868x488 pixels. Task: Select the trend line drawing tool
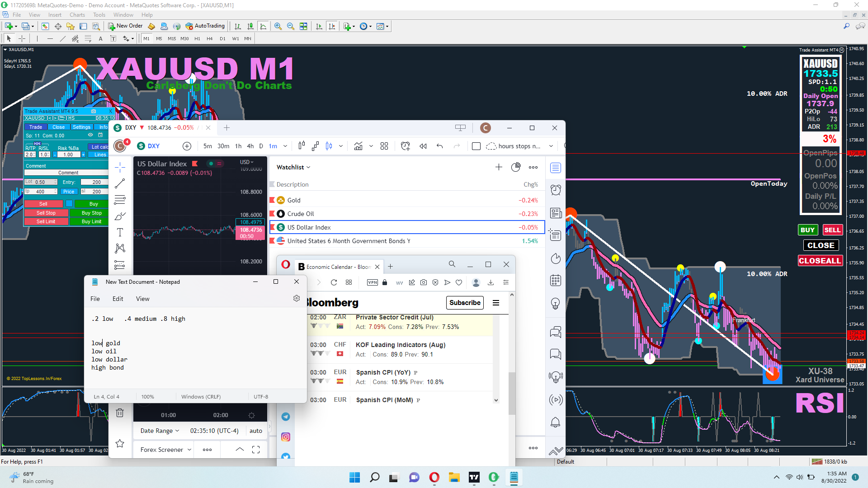tap(120, 183)
